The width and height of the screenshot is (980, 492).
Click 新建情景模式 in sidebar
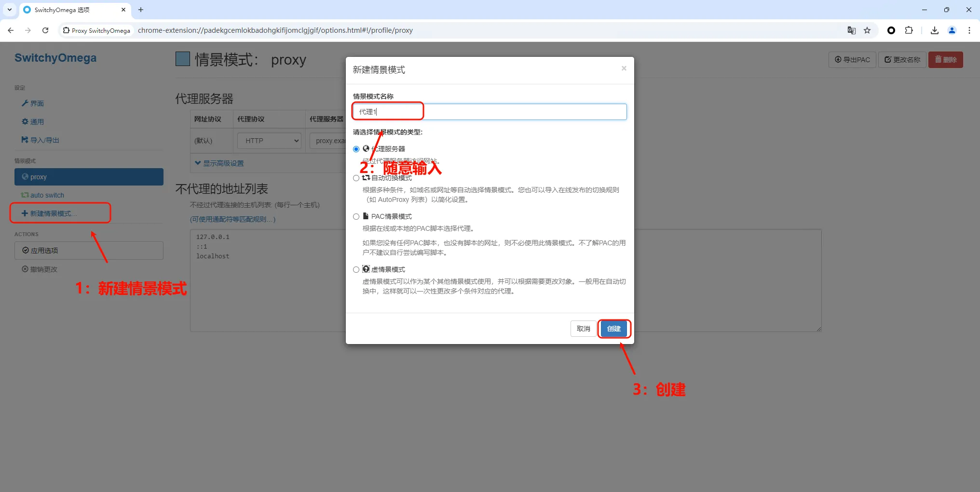click(49, 213)
